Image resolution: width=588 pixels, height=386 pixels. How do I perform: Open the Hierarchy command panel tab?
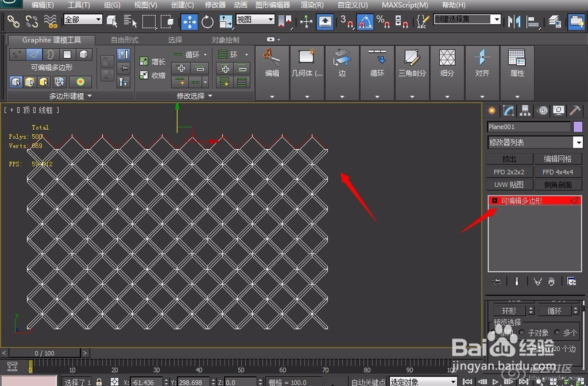[x=525, y=110]
